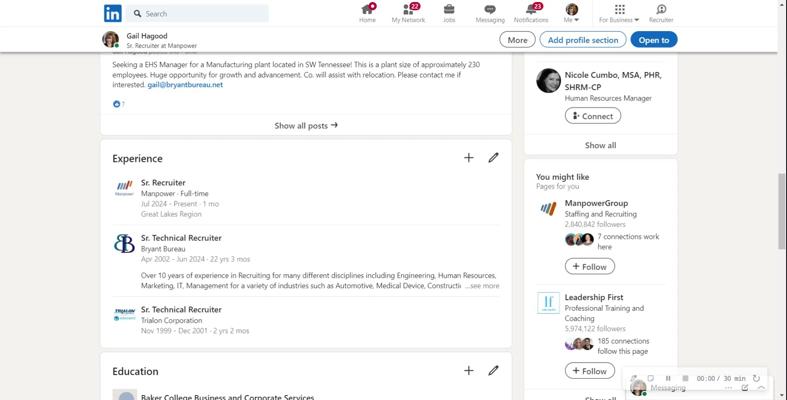Open Sr. Technical Recruiter at Trialon Corporation
The width and height of the screenshot is (787, 400).
(181, 309)
